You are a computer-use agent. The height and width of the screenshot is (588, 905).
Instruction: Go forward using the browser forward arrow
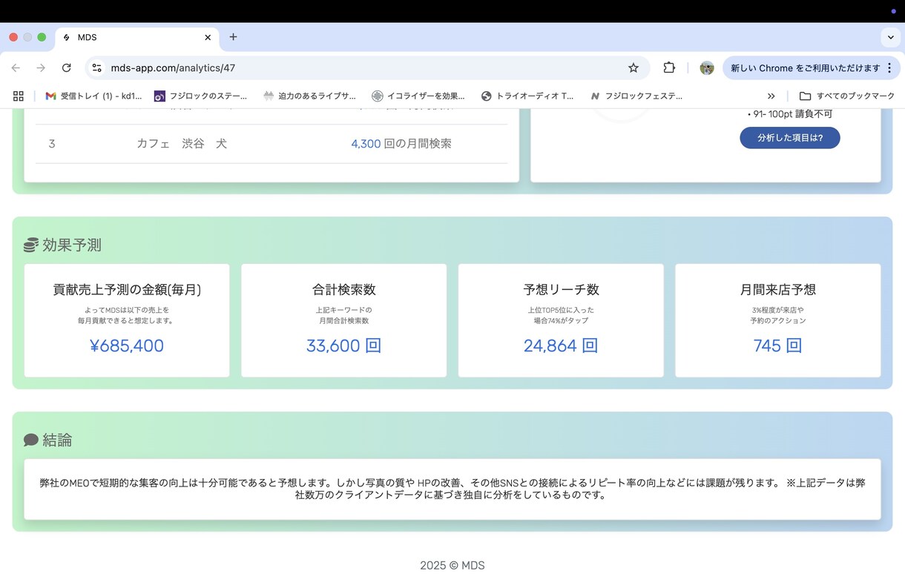[x=41, y=67]
